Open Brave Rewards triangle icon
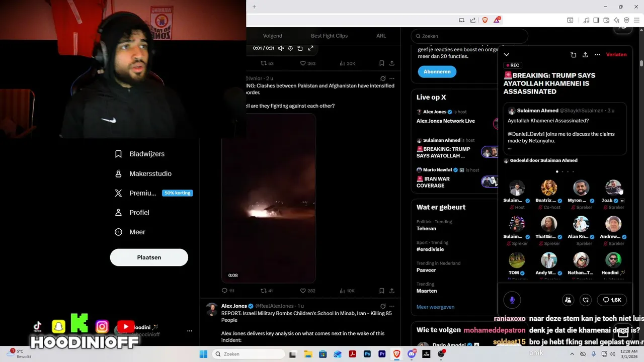The image size is (644, 362). (497, 20)
